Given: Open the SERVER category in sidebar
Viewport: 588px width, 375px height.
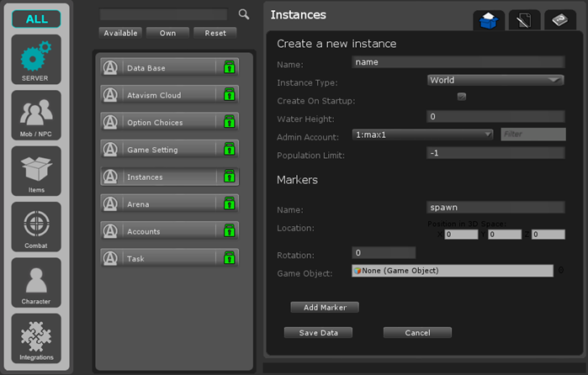Looking at the screenshot, I should pos(36,60).
